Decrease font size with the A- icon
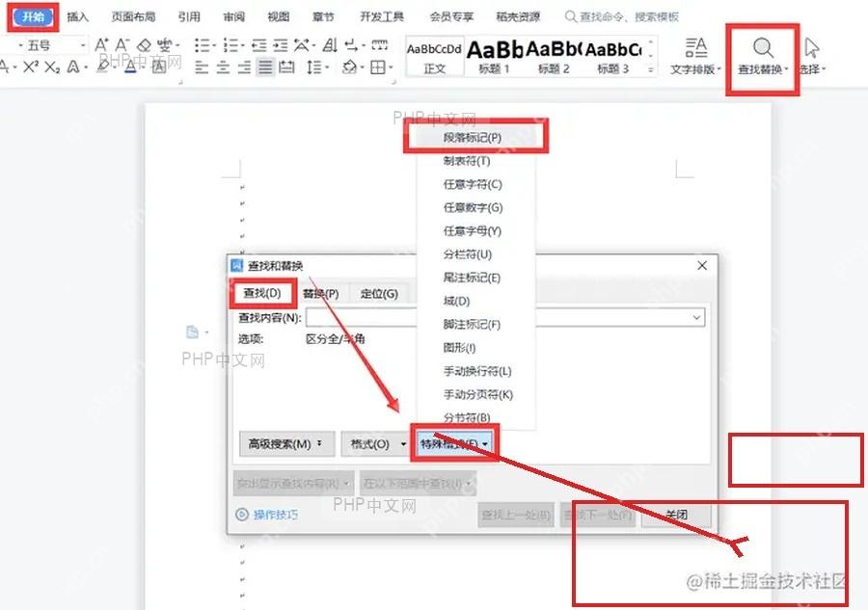Image resolution: width=868 pixels, height=610 pixels. [122, 44]
